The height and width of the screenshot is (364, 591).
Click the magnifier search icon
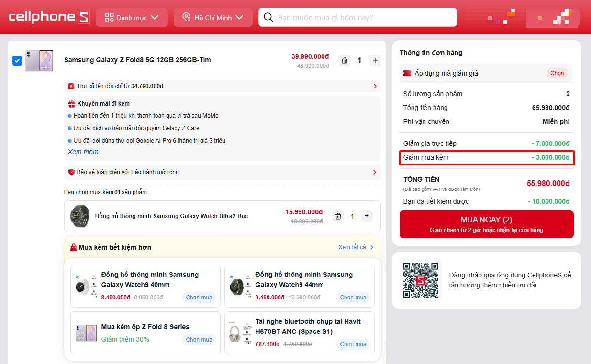(268, 17)
